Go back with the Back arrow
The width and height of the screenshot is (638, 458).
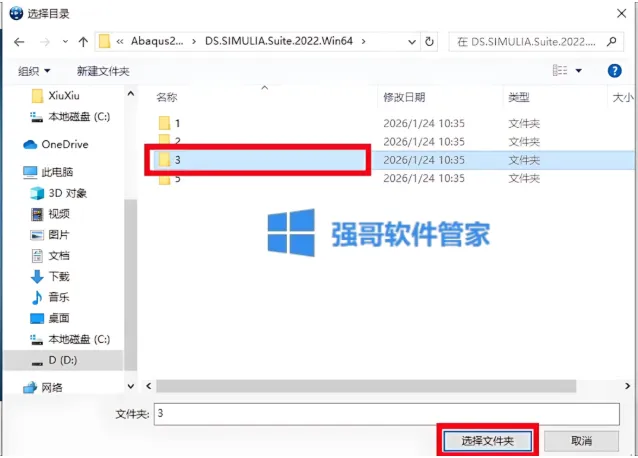click(19, 42)
